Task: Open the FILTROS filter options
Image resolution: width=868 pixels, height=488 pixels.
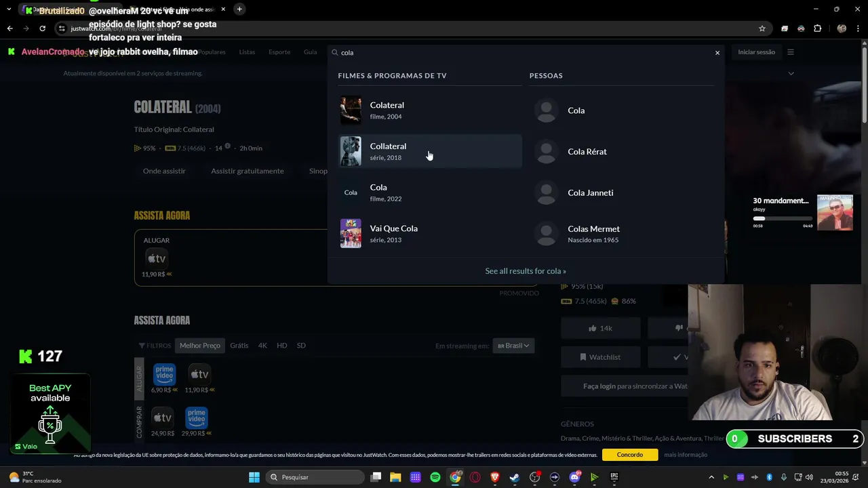Action: (155, 346)
